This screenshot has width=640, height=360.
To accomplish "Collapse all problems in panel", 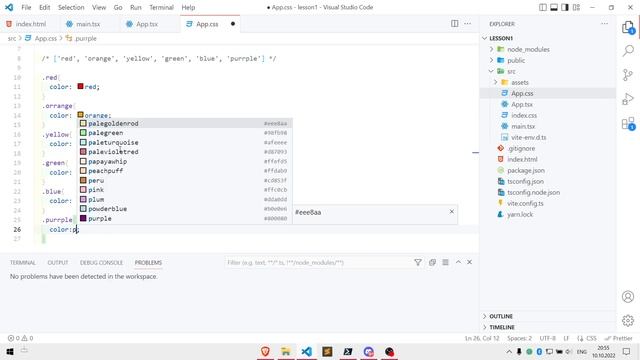I will (x=432, y=262).
